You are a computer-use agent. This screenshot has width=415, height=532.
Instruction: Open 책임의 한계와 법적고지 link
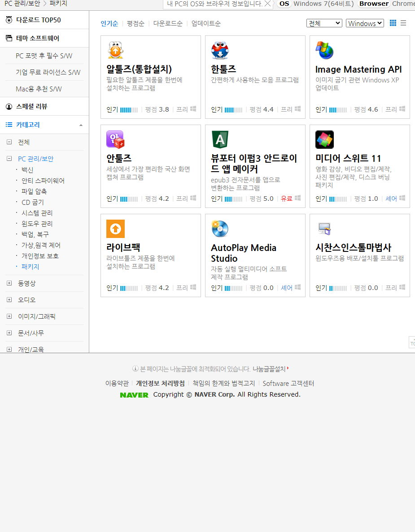tap(223, 383)
